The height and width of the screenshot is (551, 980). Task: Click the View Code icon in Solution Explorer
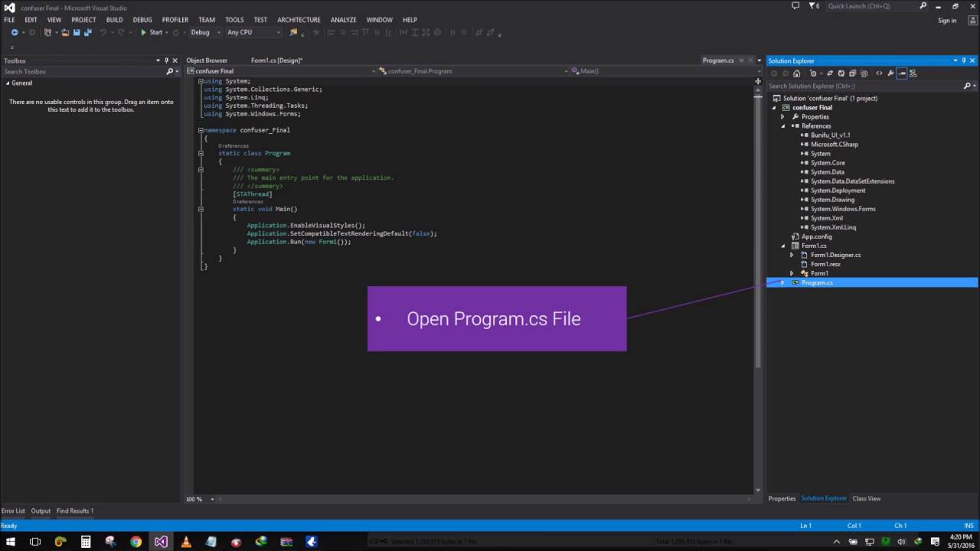tap(879, 73)
